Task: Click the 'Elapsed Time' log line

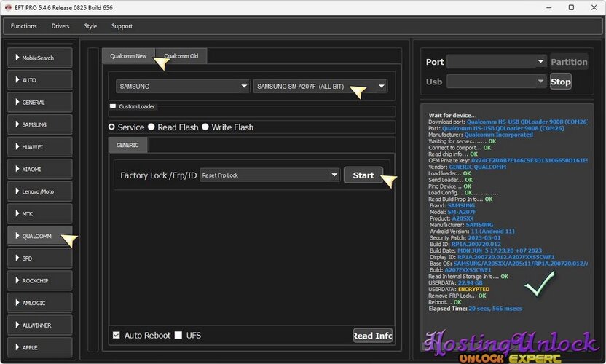Action: pyautogui.click(x=476, y=309)
